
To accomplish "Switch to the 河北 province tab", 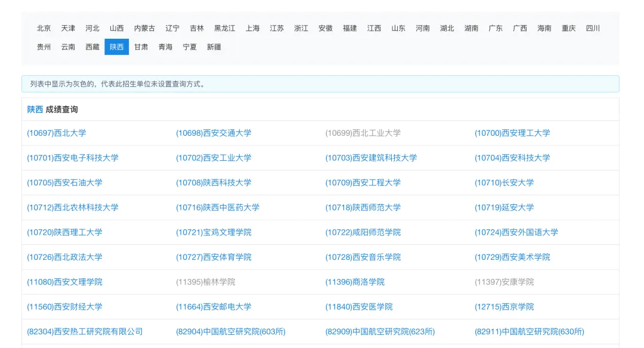I will coord(92,29).
